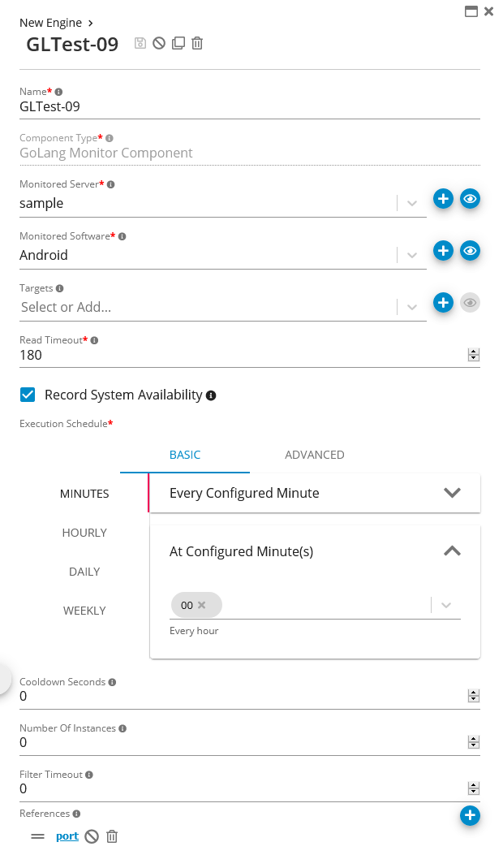The height and width of the screenshot is (868, 503).
Task: Uncheck Record System Availability checkbox
Action: tap(28, 395)
